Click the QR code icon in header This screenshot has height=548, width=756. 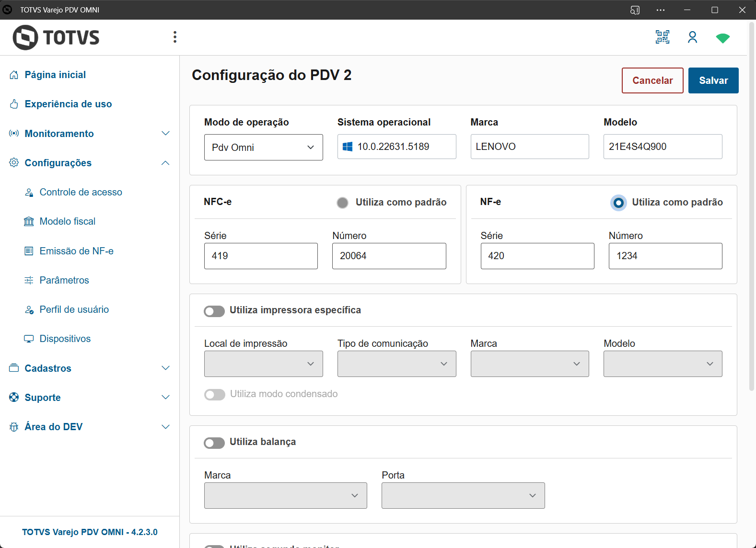(x=663, y=37)
